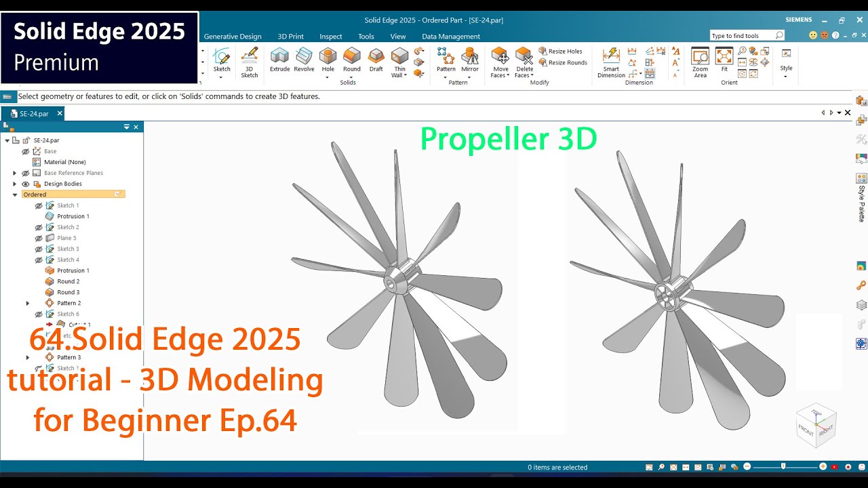Start a 3D Sketch
Image resolution: width=868 pixels, height=488 pixels.
[x=250, y=62]
